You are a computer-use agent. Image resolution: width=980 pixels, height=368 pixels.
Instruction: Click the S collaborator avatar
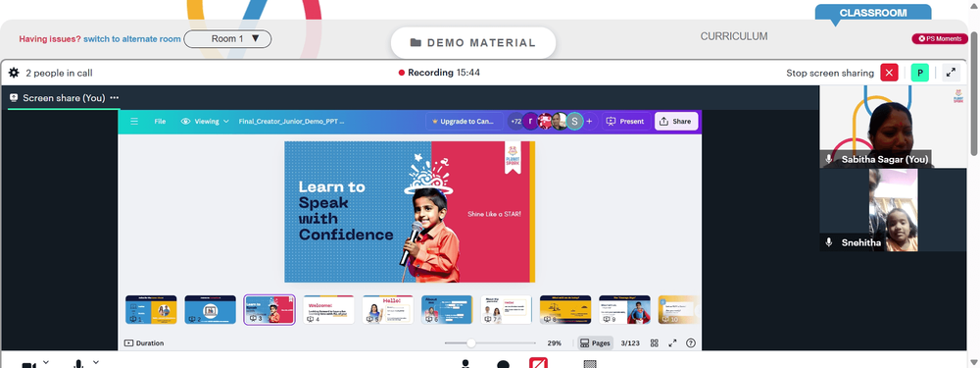point(574,122)
